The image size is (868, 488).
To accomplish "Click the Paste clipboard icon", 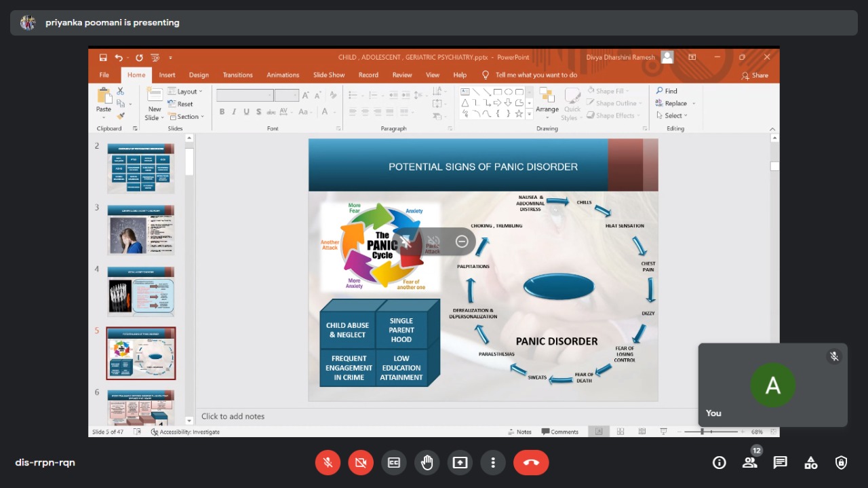I will (x=104, y=96).
